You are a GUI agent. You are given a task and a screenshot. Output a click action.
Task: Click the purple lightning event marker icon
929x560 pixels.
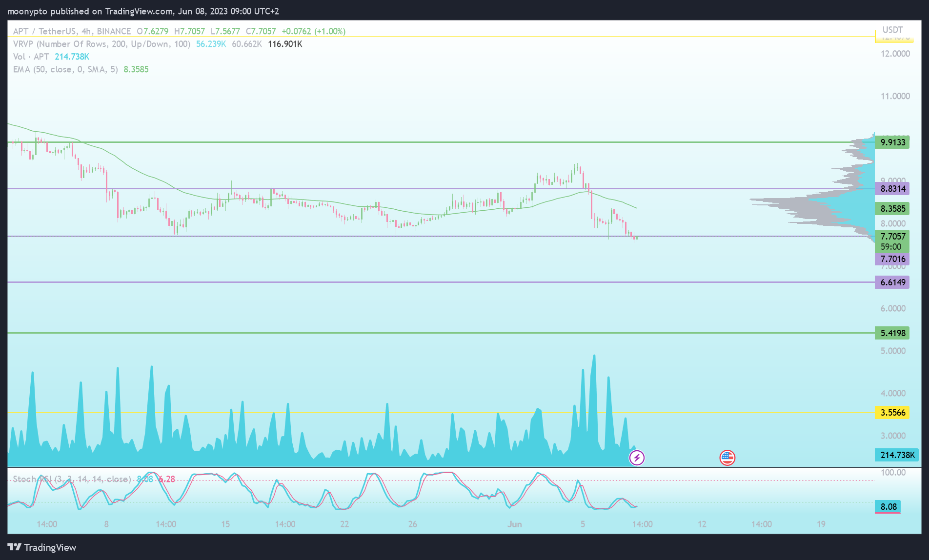coord(637,458)
